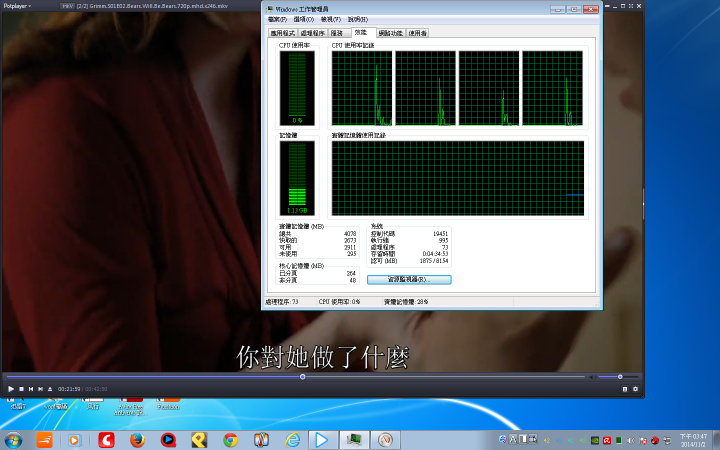The image size is (720, 450).
Task: Launch Firefox from the taskbar
Action: [x=137, y=440]
